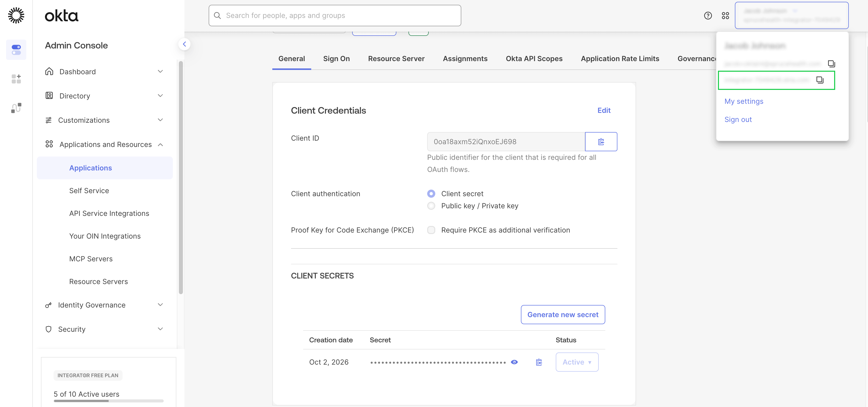Switch to the Okta API Scopes tab
The height and width of the screenshot is (407, 868).
534,59
